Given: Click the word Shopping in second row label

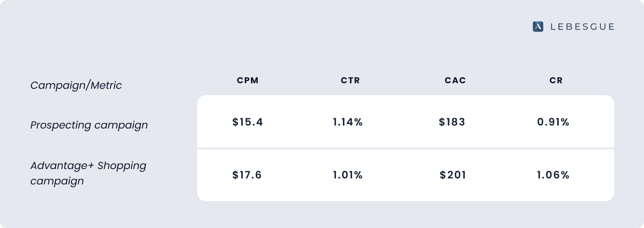Looking at the screenshot, I should coord(121,166).
